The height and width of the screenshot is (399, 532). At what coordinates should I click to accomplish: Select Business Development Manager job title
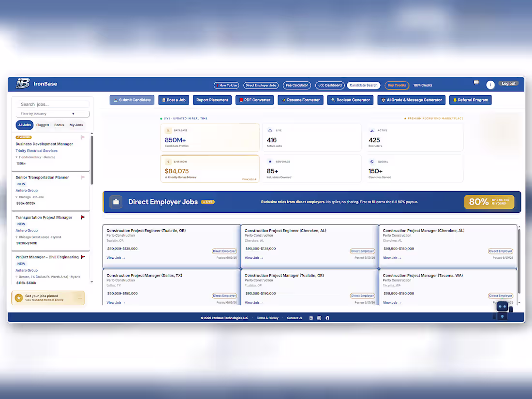(44, 144)
